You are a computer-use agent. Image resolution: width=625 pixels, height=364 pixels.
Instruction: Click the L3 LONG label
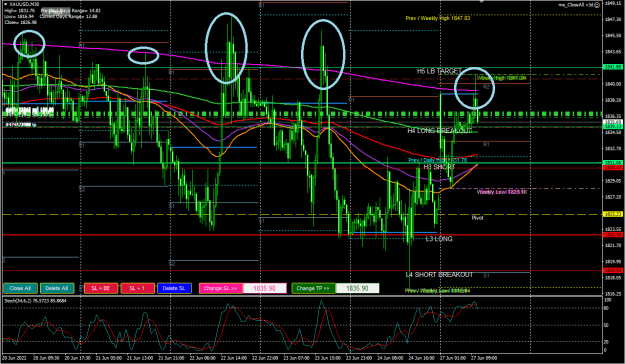[439, 239]
